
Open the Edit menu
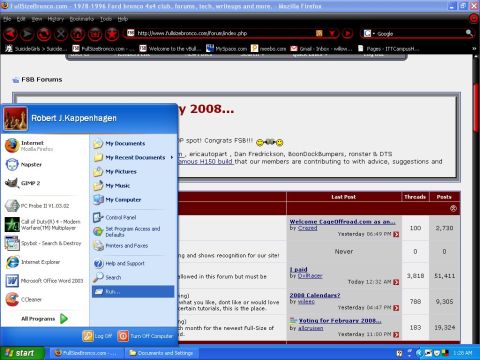(21, 19)
